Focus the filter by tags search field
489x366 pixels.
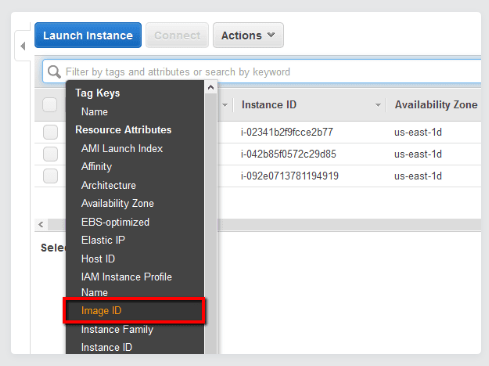click(x=262, y=71)
